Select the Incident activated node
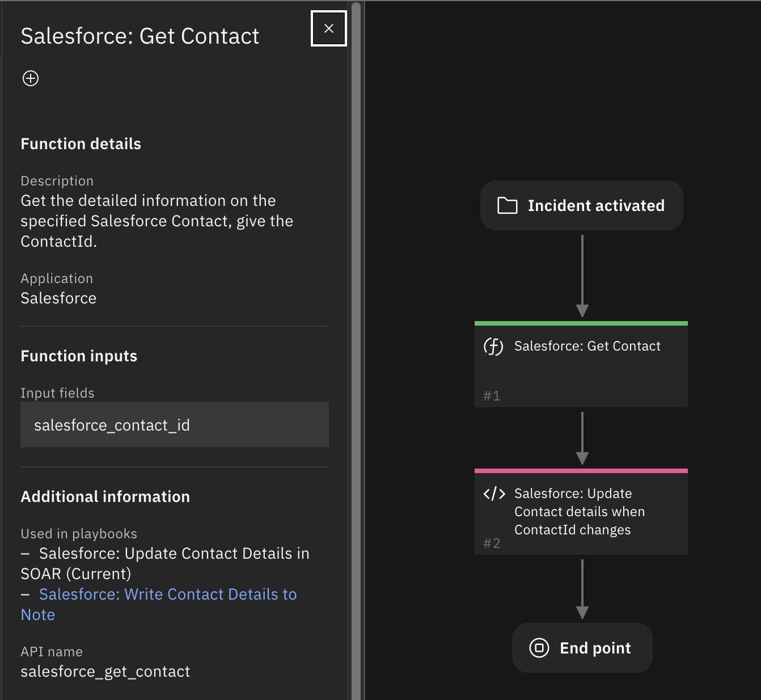The height and width of the screenshot is (700, 761). (x=582, y=205)
